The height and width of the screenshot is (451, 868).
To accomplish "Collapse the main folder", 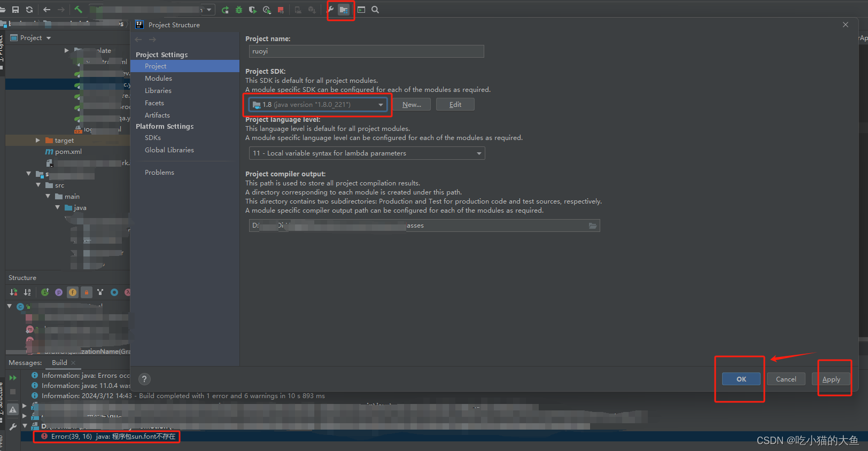I will [48, 196].
